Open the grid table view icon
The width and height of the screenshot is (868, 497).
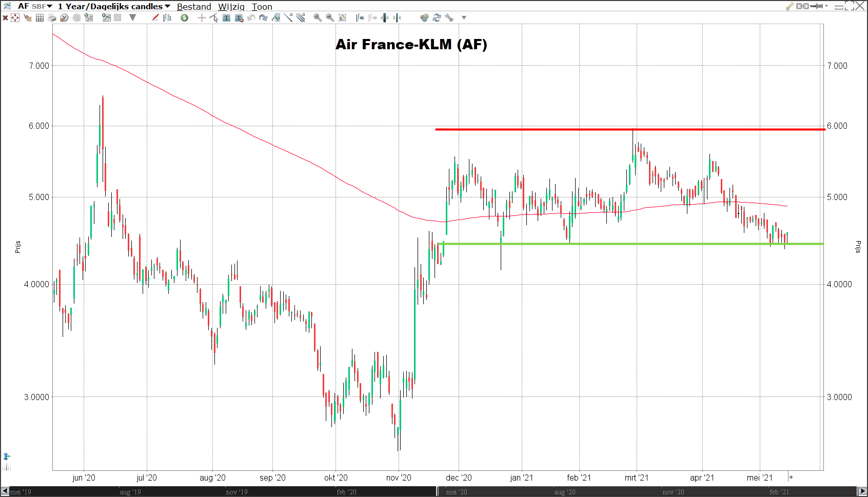click(40, 18)
